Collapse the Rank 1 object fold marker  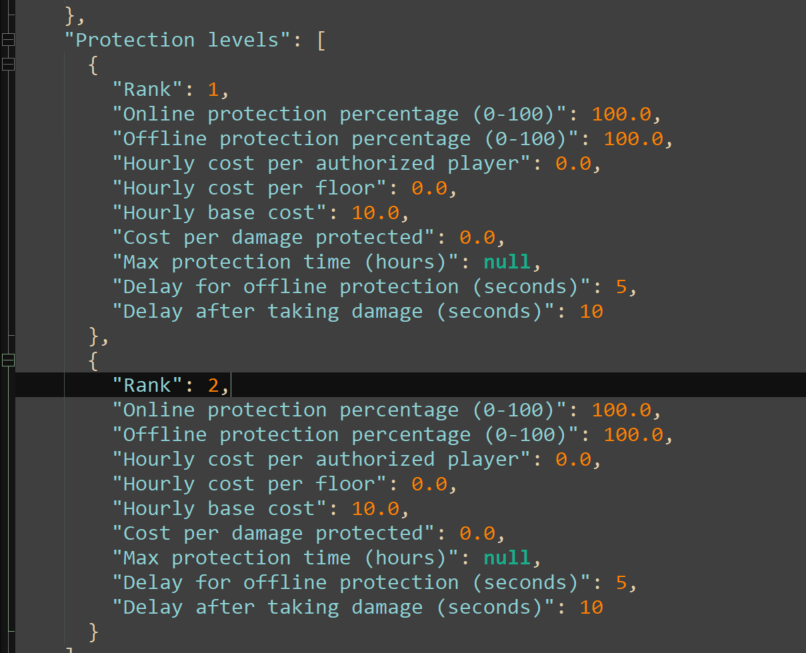8,64
